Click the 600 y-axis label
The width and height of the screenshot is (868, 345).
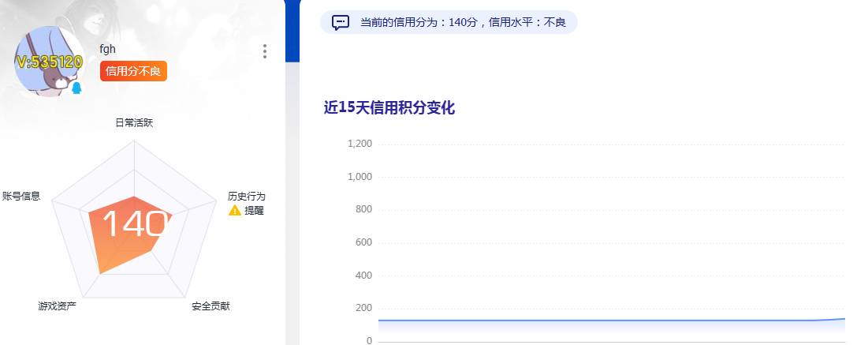pos(363,242)
